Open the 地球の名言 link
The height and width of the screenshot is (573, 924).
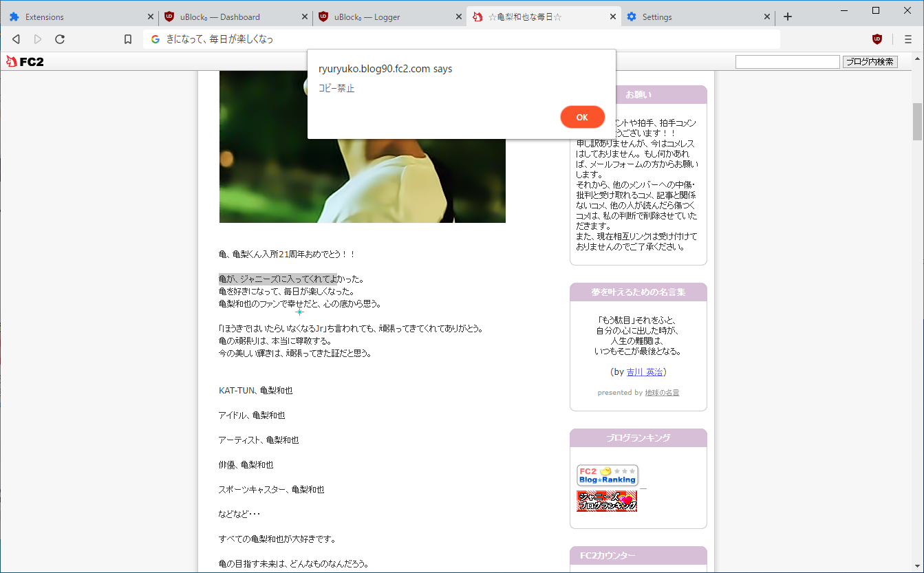pyautogui.click(x=662, y=393)
